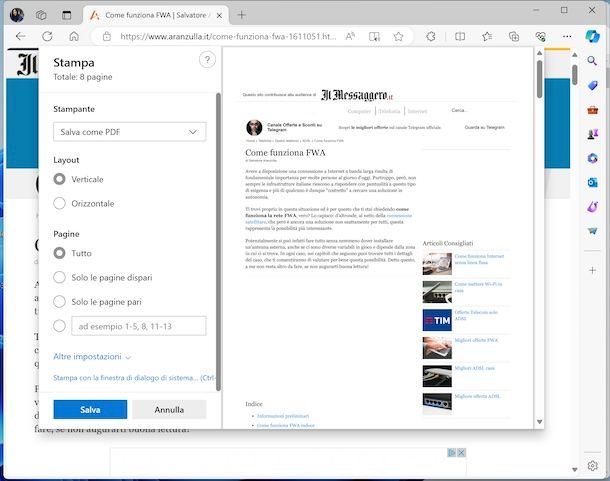Open the tab actions menu icon

[67, 15]
